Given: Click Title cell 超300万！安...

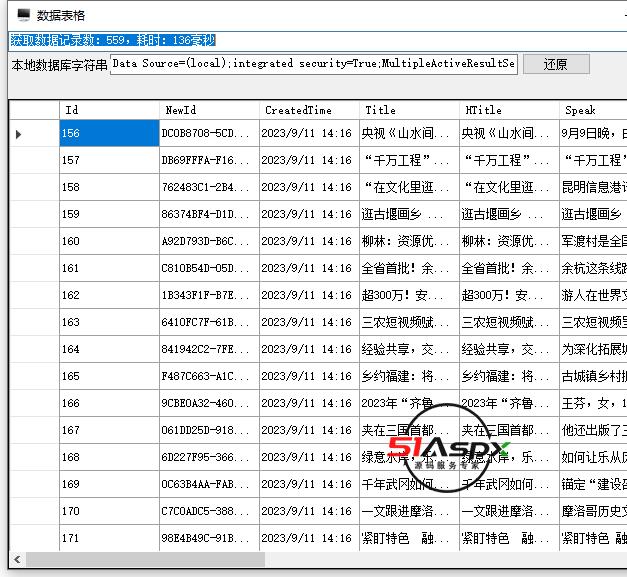Looking at the screenshot, I should click(409, 295).
